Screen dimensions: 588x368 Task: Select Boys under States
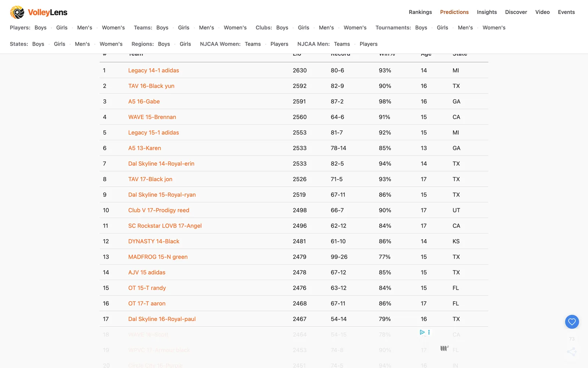pyautogui.click(x=38, y=44)
